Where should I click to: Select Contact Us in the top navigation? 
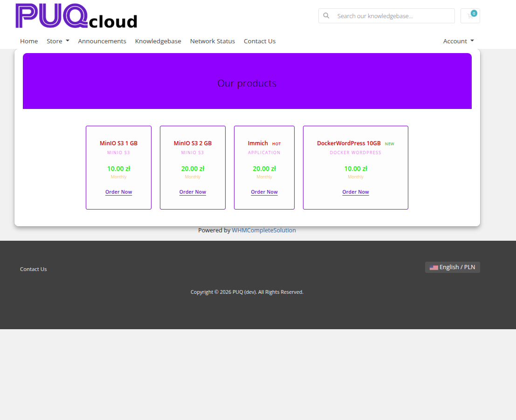260,41
